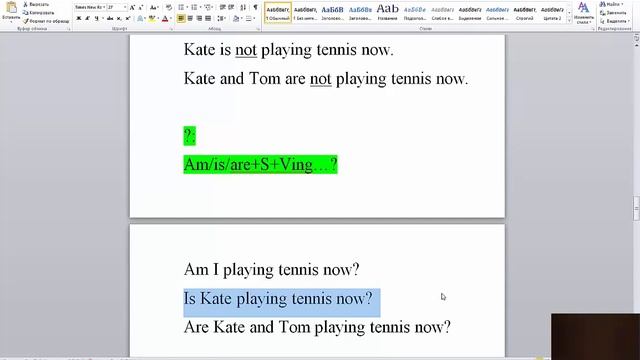Click the Borders icon
The width and height of the screenshot is (640, 360).
[x=249, y=18]
